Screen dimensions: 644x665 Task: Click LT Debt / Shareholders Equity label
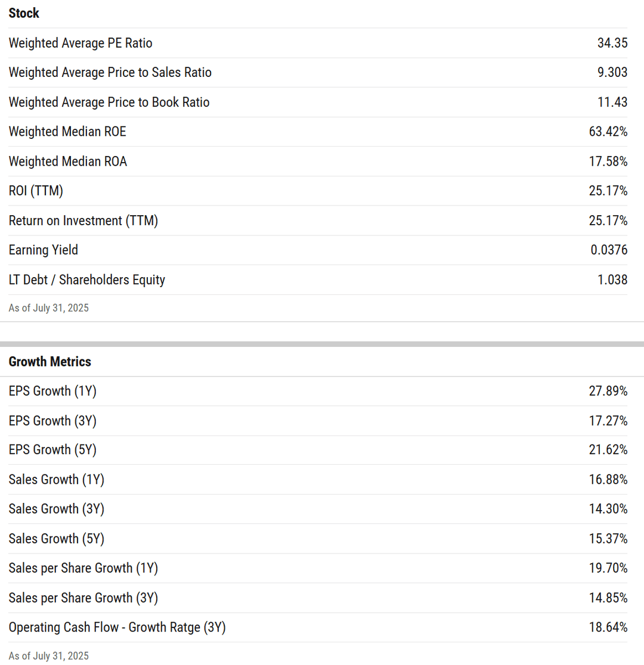point(86,280)
